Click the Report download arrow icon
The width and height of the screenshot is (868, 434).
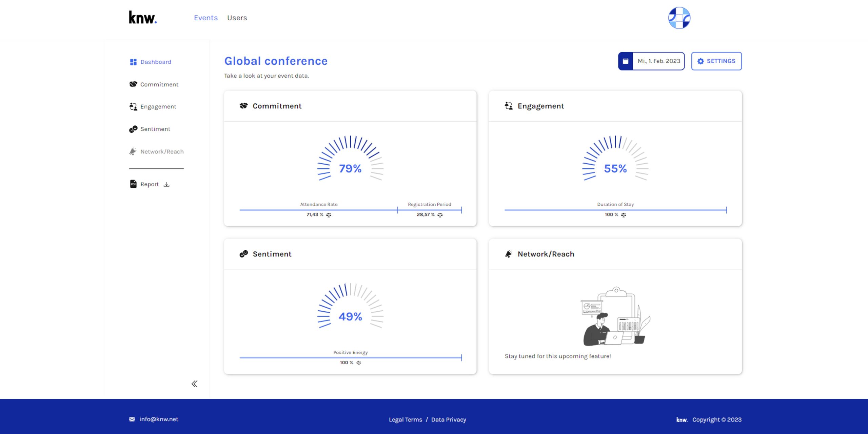point(166,185)
